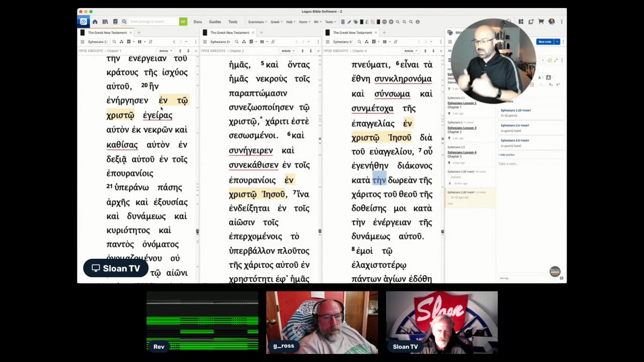Open 'Ephesians Lesson 2' note
Viewport: 644px width, 362px height.
point(462,103)
